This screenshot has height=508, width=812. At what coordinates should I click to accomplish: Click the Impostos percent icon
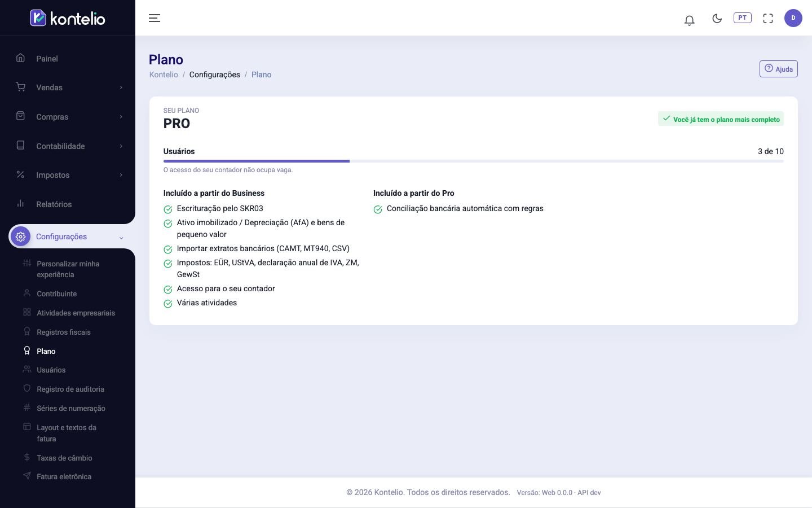(x=21, y=174)
